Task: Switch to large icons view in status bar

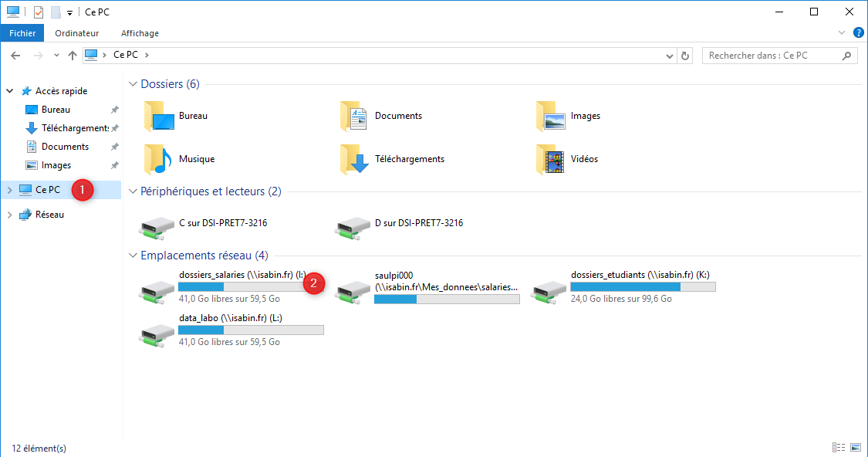Action: (x=856, y=448)
